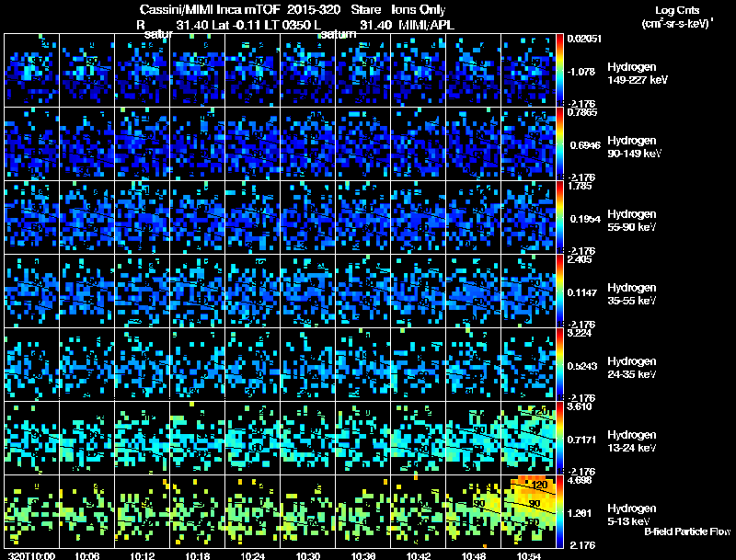736x560 pixels.
Task: Click the 10:36 time axis label
Action: click(x=363, y=555)
